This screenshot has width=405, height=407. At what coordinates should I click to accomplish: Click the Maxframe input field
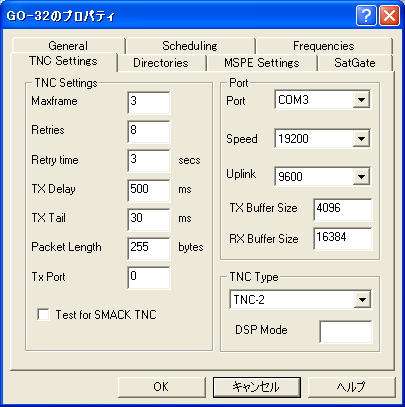click(149, 103)
